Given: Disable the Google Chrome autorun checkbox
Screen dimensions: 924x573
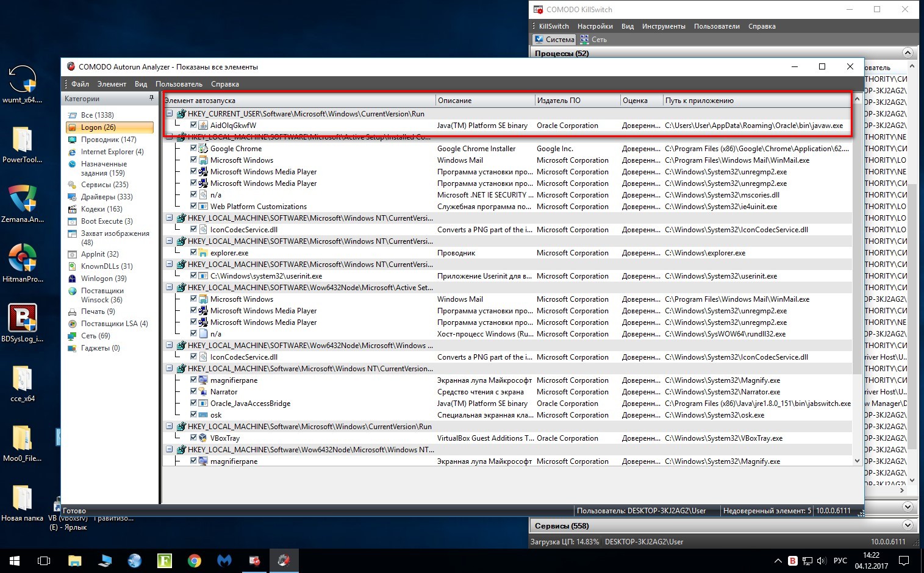Looking at the screenshot, I should click(x=193, y=148).
